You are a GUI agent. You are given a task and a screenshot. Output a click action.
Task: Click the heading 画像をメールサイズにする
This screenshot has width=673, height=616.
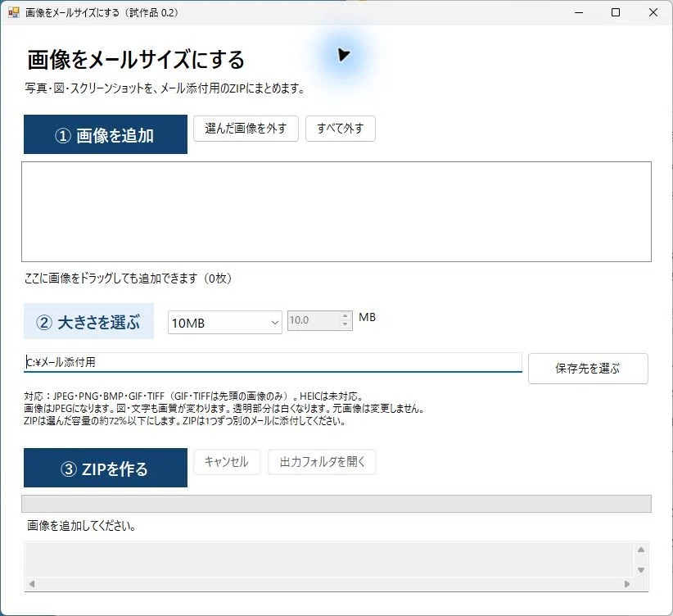[x=136, y=59]
